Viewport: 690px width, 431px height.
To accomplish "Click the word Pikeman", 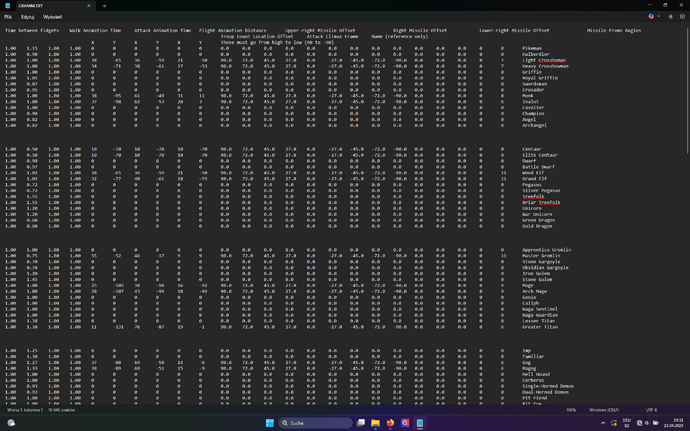I will (x=532, y=48).
